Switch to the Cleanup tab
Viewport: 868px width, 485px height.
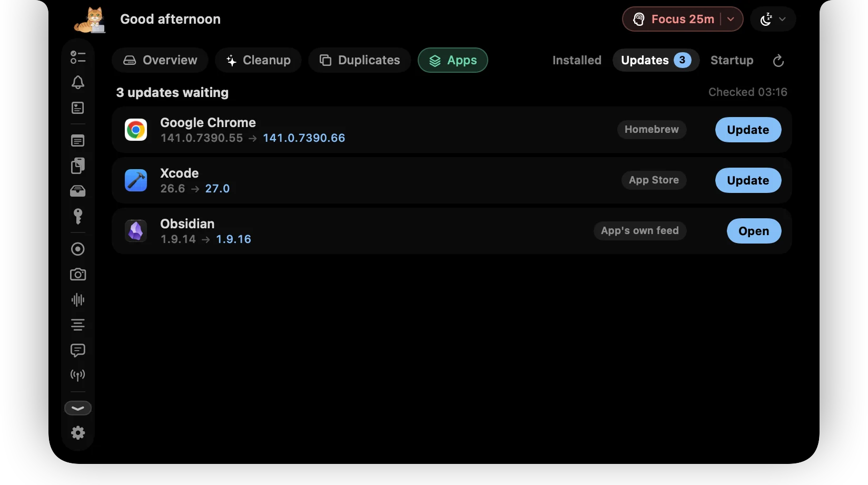(258, 60)
